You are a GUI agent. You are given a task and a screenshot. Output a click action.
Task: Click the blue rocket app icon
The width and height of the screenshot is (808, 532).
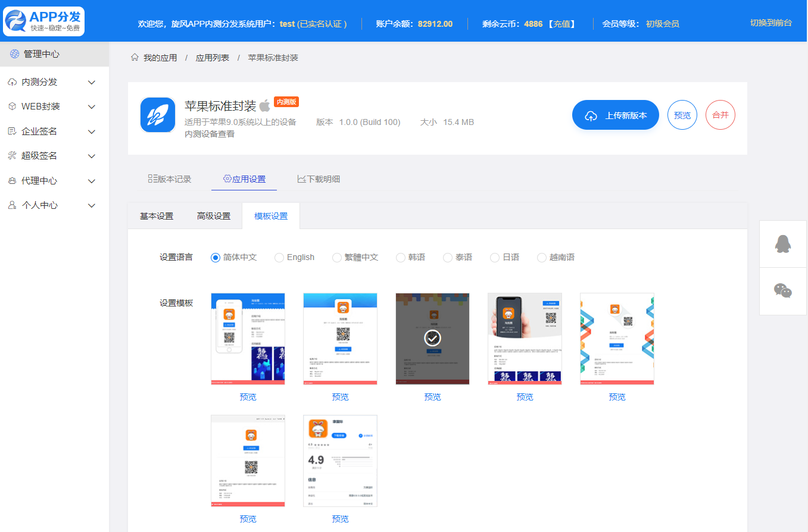[x=158, y=115]
